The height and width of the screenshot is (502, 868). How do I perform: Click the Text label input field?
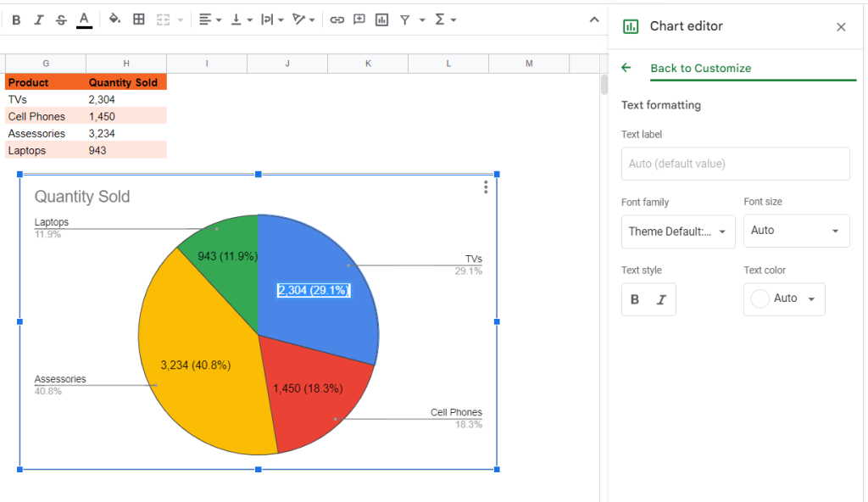(x=735, y=164)
